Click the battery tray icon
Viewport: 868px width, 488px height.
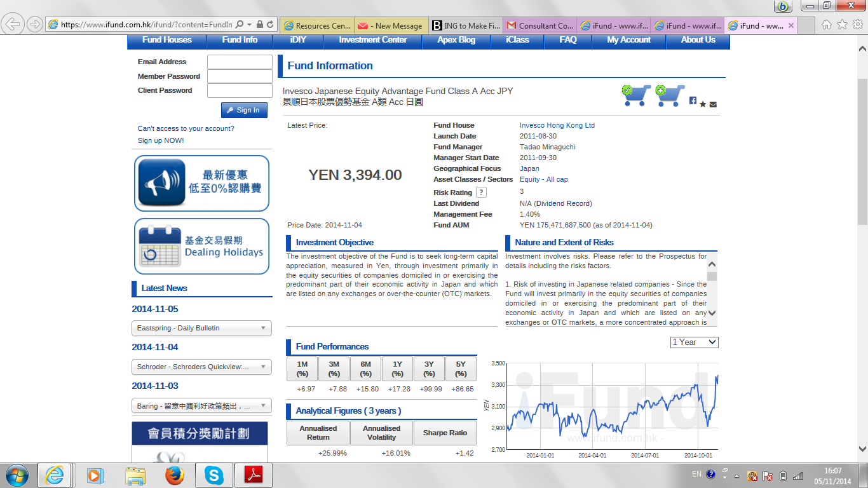pyautogui.click(x=783, y=475)
